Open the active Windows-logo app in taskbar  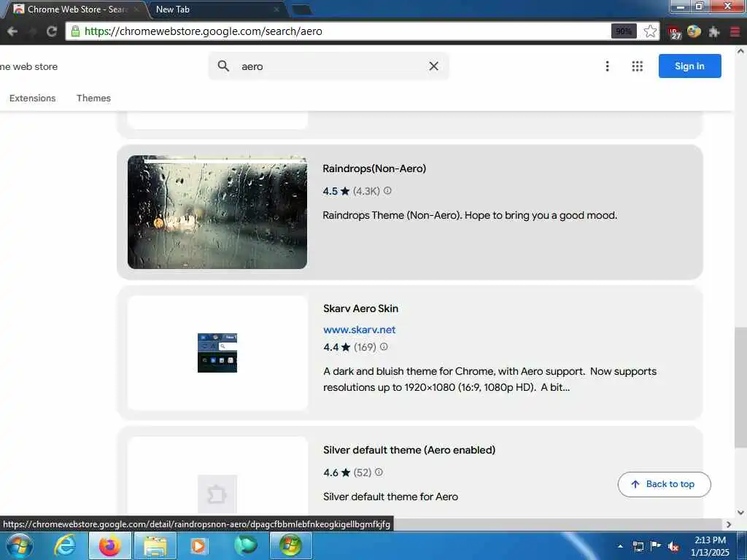coord(290,545)
